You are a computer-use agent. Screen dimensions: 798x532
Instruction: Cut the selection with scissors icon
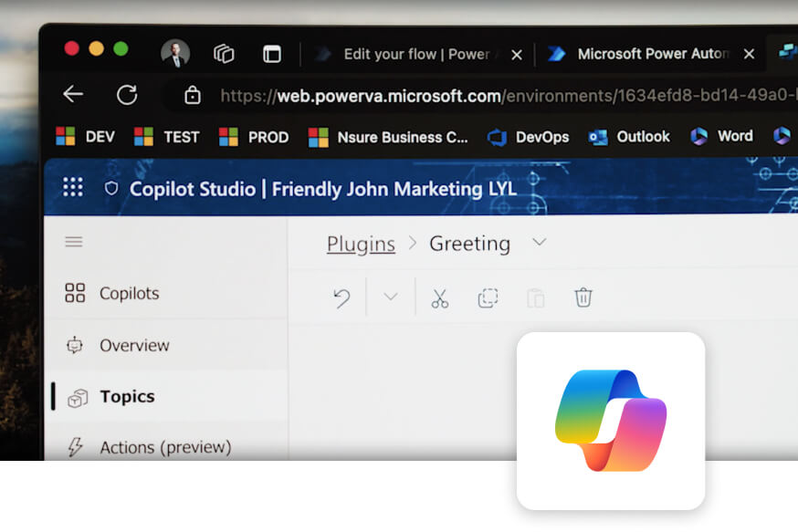440,298
